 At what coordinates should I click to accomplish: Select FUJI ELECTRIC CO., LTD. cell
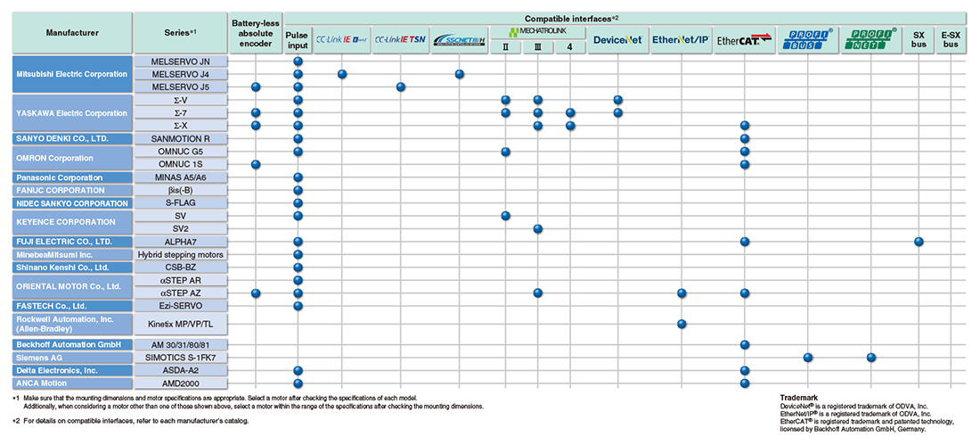(x=72, y=242)
